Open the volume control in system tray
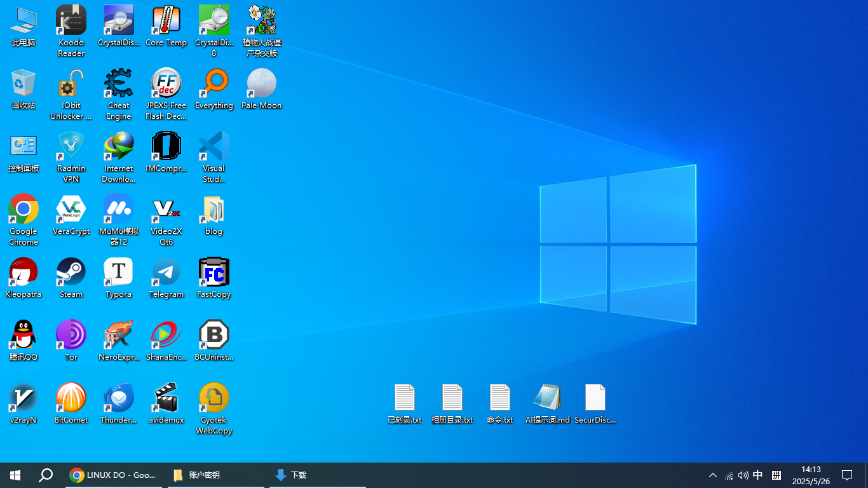The width and height of the screenshot is (868, 488). [743, 475]
